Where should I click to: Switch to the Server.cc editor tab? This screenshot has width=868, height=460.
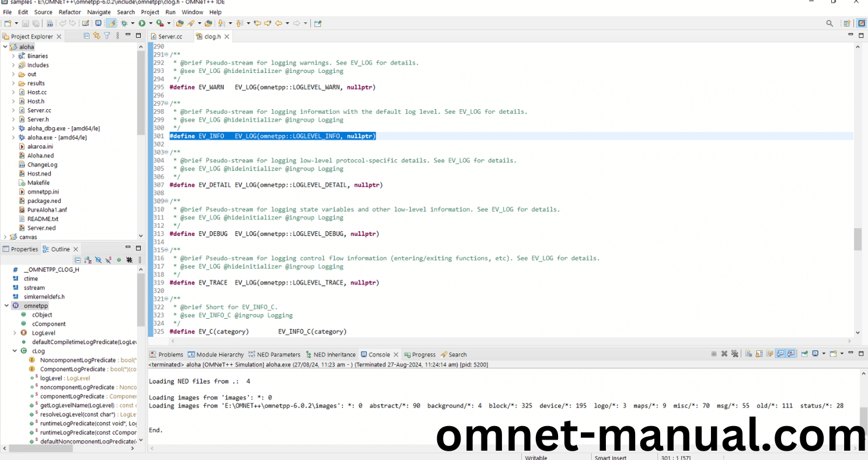tap(170, 36)
